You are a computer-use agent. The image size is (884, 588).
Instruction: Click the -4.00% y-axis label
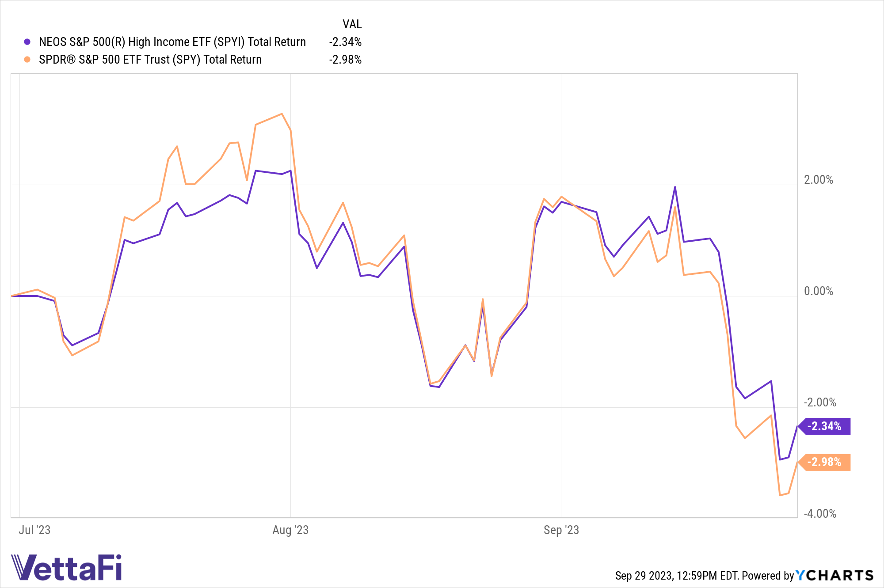point(820,514)
